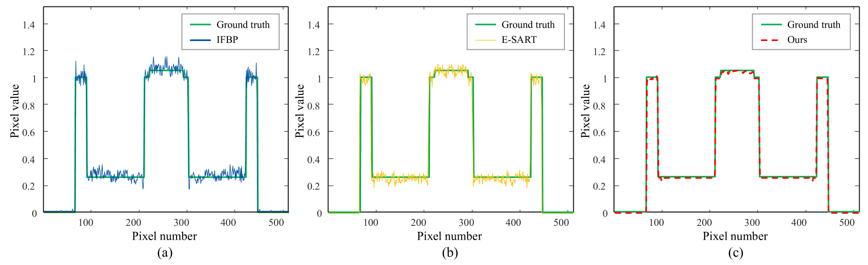The height and width of the screenshot is (265, 868).
Task: Click y-axis tick 1.2 in plot (c)
Action: [599, 52]
